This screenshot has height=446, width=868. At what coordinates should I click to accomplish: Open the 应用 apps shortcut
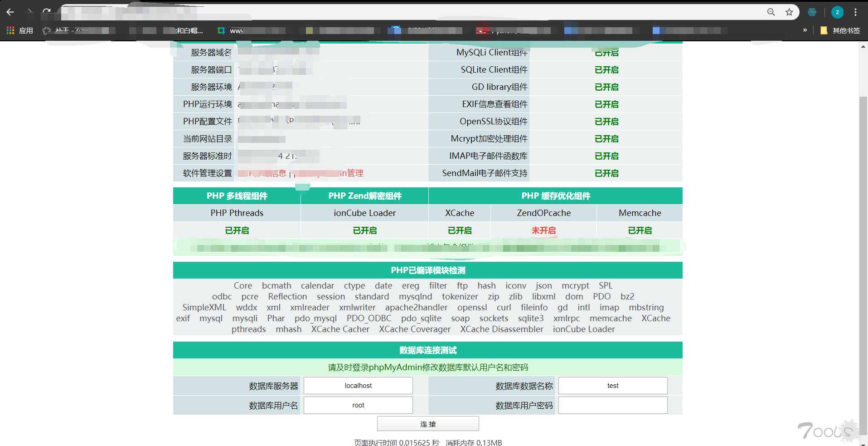click(x=20, y=30)
